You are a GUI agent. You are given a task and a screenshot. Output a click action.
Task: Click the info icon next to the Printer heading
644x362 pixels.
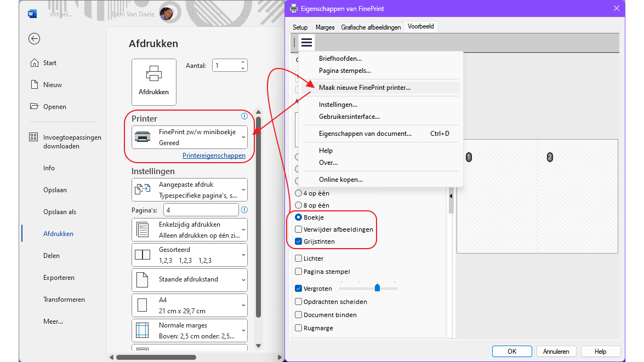[244, 116]
